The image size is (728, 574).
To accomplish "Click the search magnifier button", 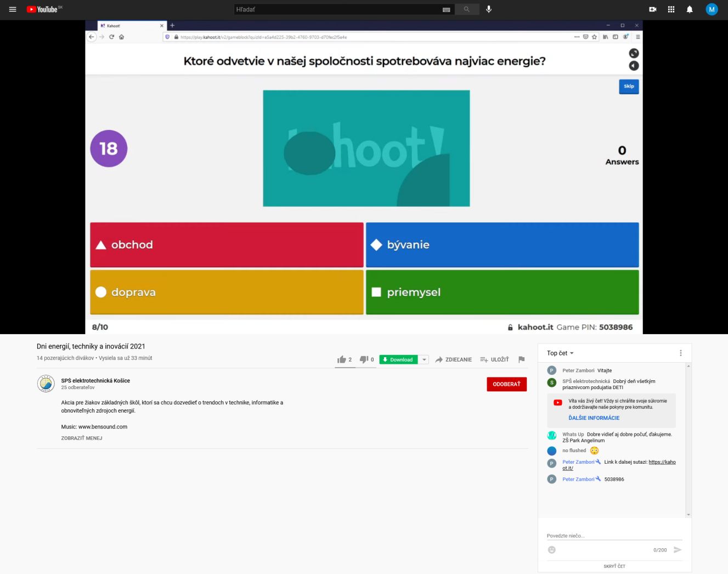I will point(466,9).
